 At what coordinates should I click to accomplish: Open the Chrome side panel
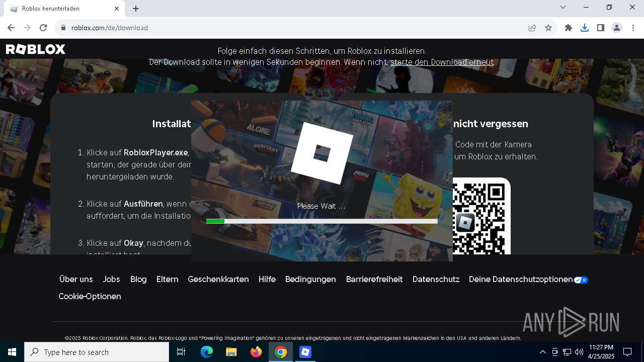pos(601,28)
